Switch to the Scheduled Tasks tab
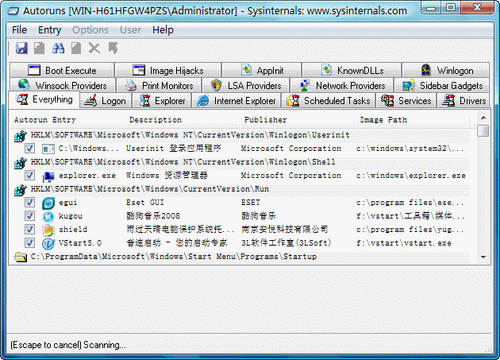This screenshot has height=360, width=500. click(x=329, y=100)
